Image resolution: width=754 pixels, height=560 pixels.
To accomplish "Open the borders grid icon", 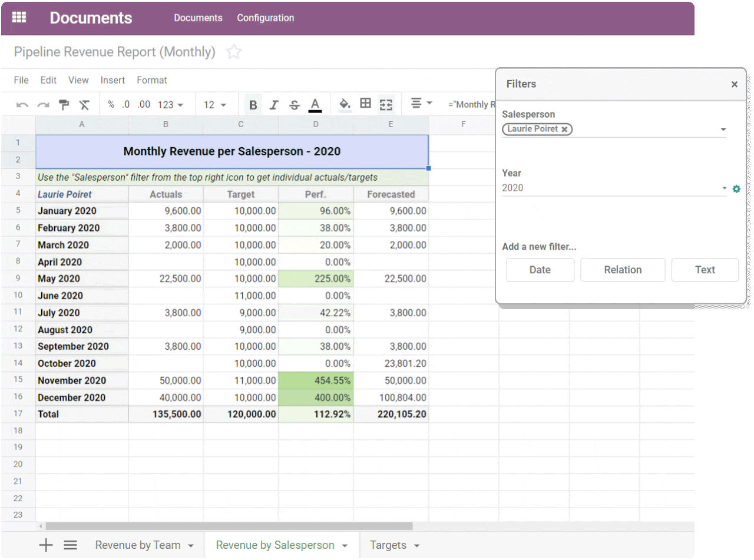I will click(x=365, y=104).
